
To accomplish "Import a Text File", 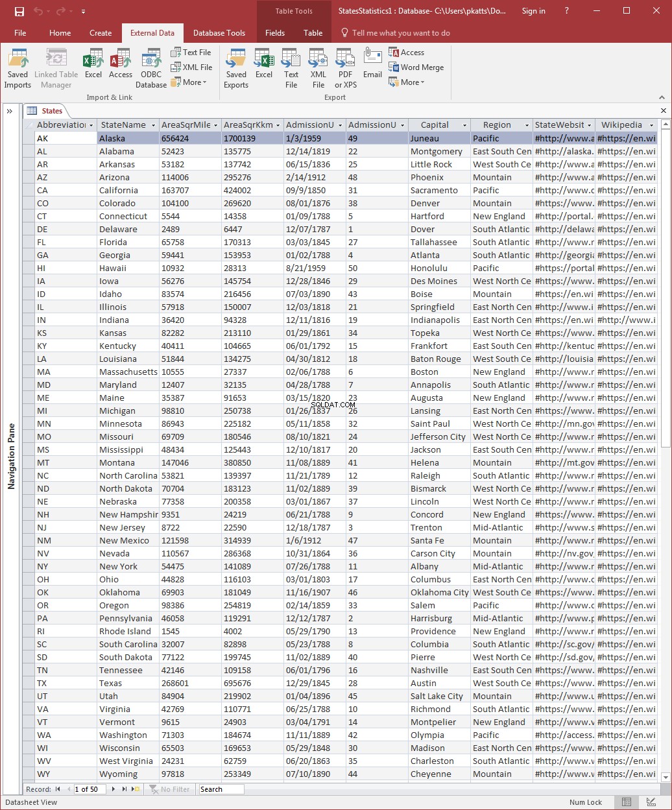I will 191,53.
